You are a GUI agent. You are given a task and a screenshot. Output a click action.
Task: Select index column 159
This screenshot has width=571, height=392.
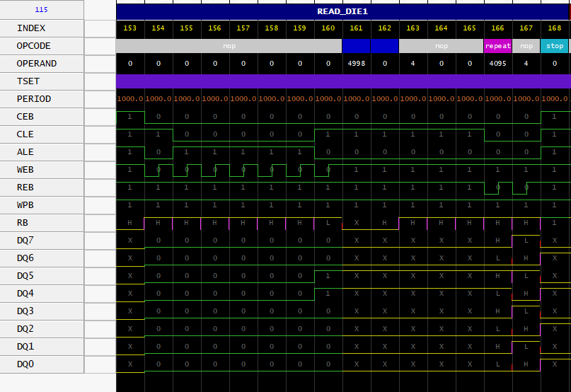tap(300, 28)
